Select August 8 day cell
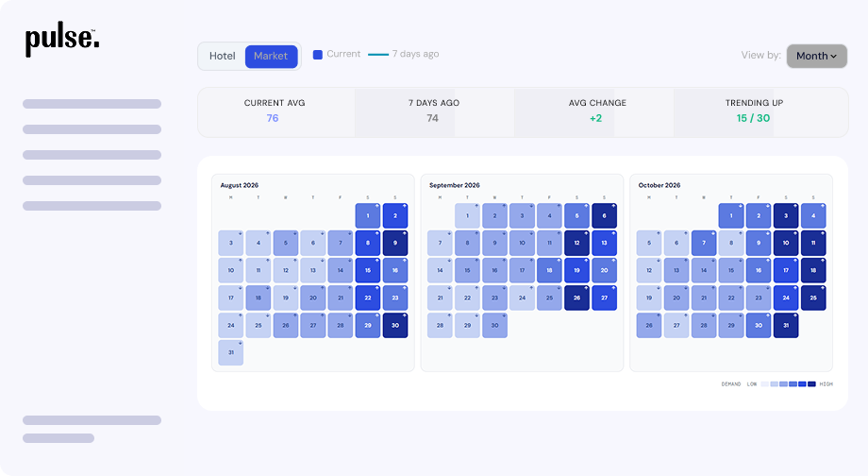Screen dimensions: 868x476 click(368, 243)
